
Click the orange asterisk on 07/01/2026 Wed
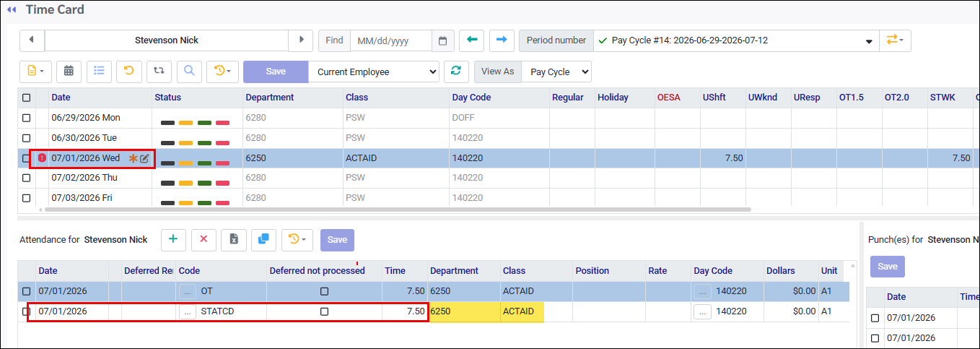[x=133, y=158]
